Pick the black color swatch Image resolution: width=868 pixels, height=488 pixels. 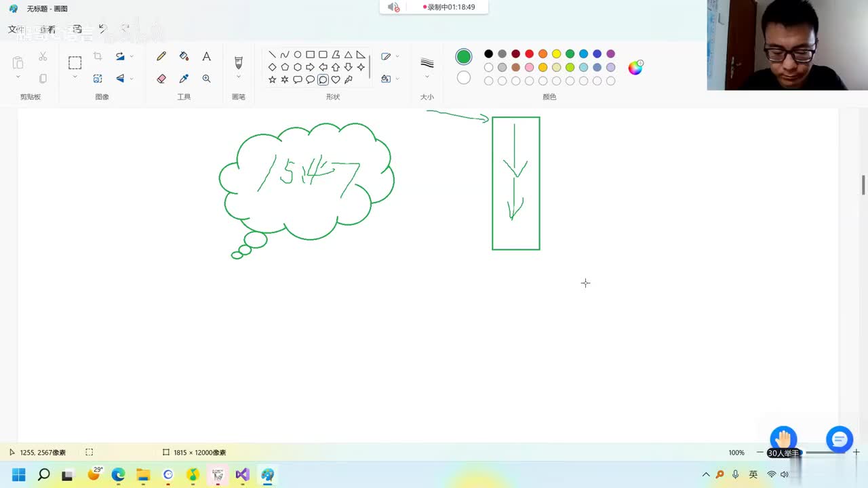(488, 54)
